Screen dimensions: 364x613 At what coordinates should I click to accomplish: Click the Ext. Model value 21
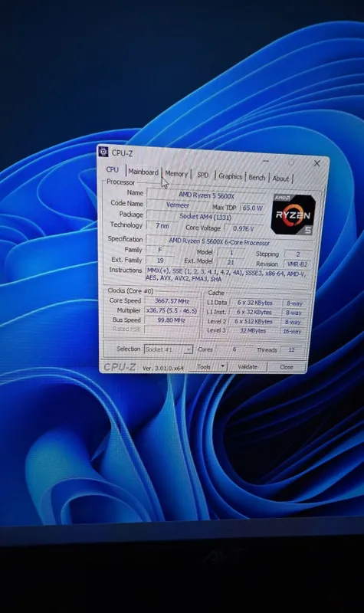[231, 262]
